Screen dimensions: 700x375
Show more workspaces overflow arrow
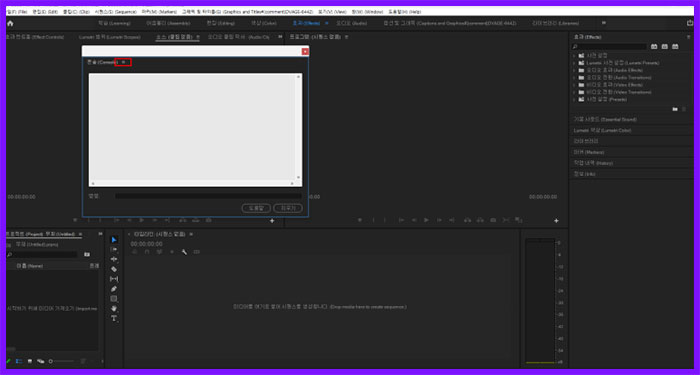click(x=604, y=23)
